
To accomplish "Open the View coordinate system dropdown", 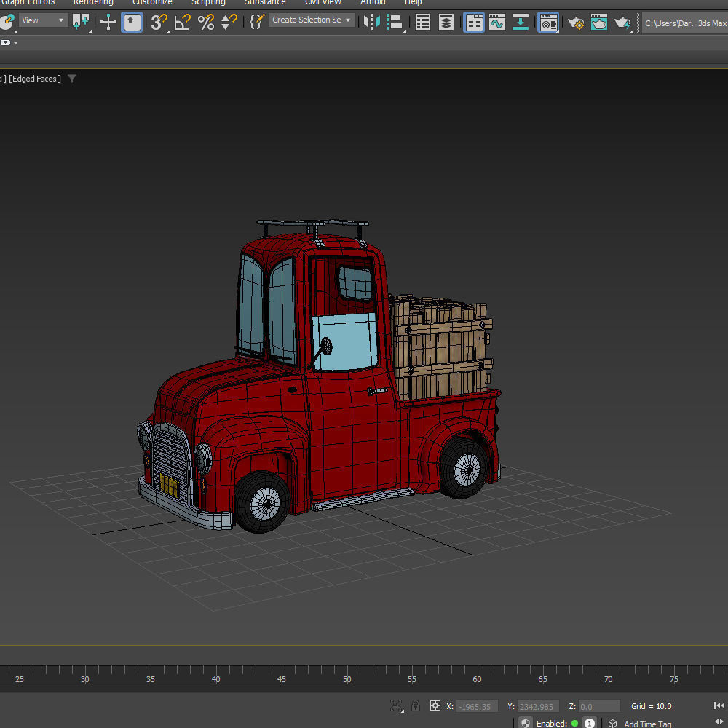I will coord(43,20).
